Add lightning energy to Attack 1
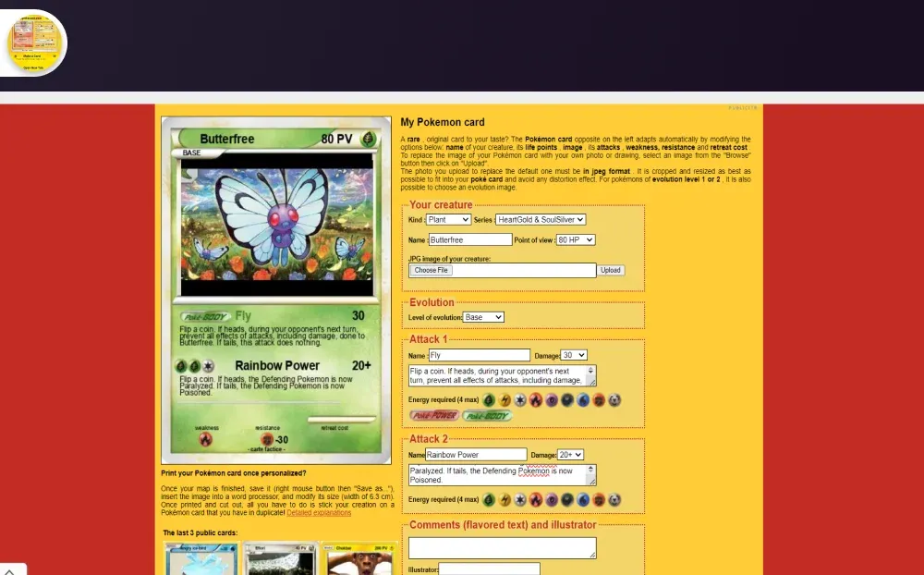924x575 pixels. [505, 400]
